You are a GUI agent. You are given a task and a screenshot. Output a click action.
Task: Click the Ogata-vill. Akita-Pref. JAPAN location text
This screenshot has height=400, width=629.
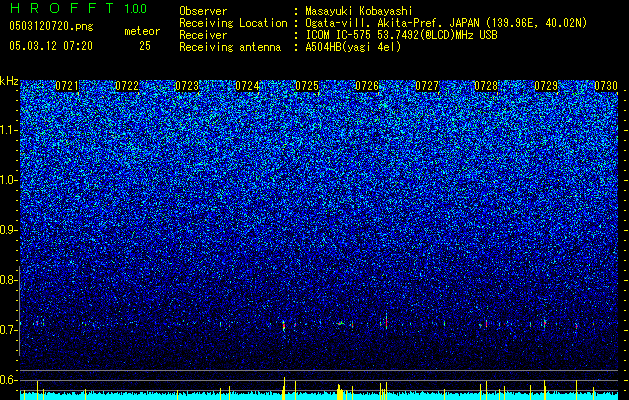[446, 23]
